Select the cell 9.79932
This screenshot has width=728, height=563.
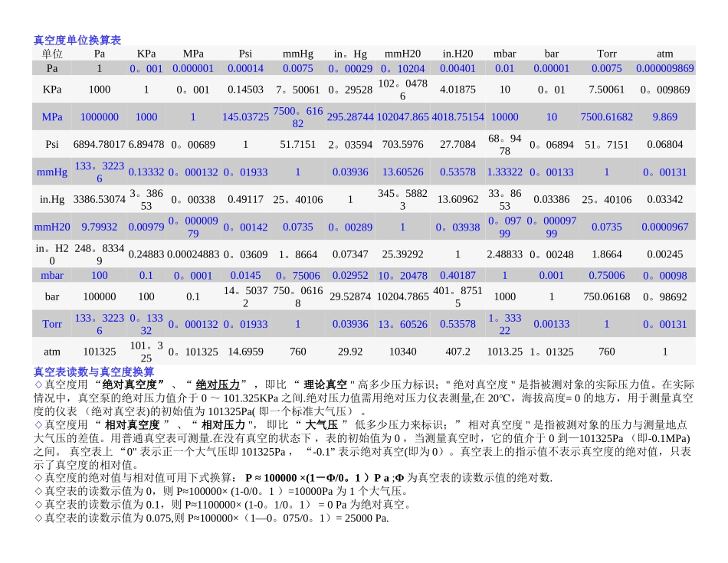click(100, 227)
